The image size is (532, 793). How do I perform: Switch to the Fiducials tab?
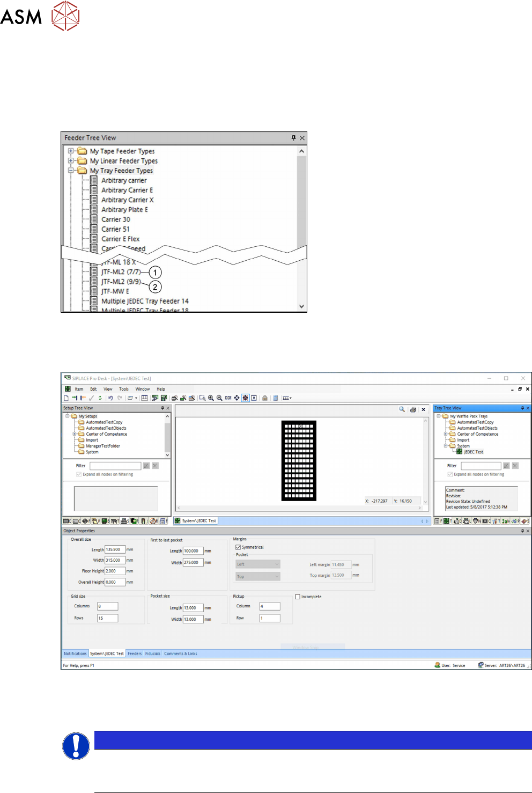[153, 654]
